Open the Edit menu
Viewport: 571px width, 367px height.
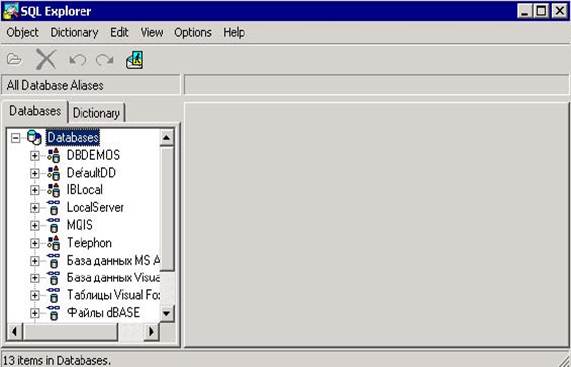(119, 33)
